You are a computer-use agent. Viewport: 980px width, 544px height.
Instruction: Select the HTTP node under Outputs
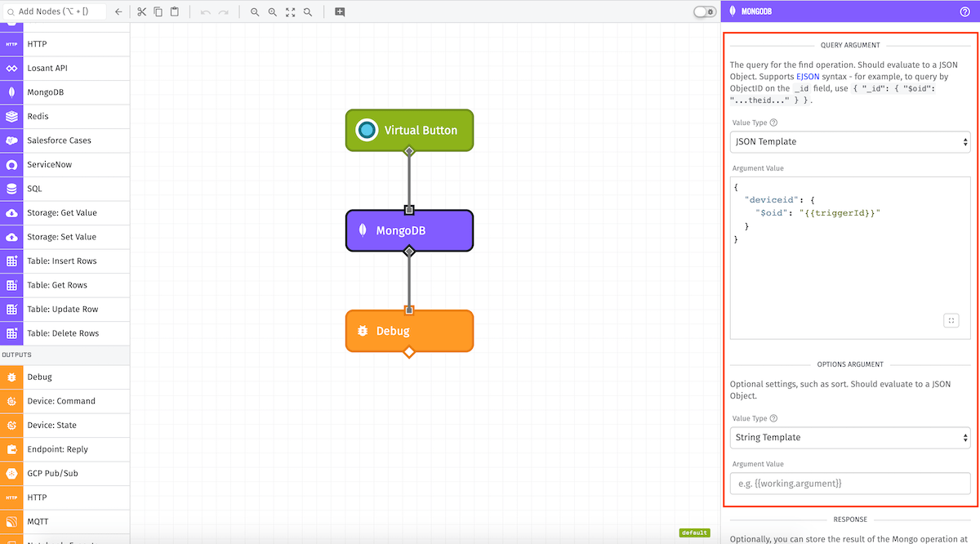tap(65, 497)
